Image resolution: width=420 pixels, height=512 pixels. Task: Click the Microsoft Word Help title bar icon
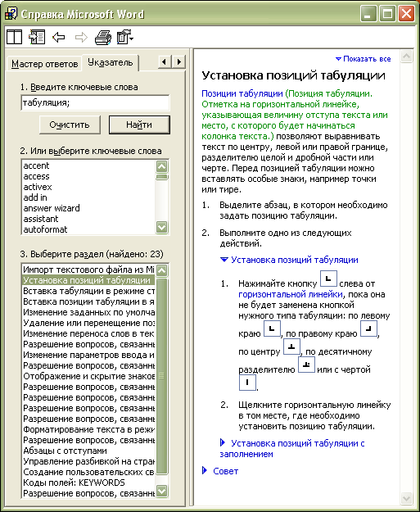tap(11, 14)
